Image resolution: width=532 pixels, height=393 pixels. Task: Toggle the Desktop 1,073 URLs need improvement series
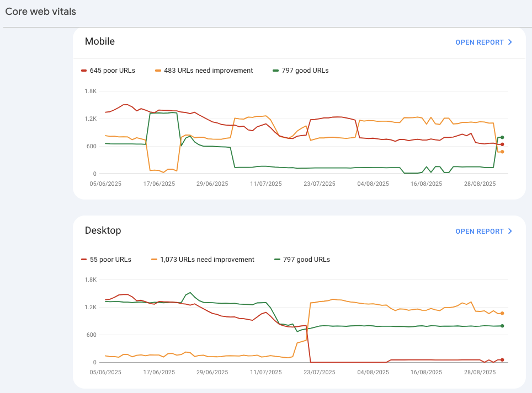pyautogui.click(x=204, y=259)
